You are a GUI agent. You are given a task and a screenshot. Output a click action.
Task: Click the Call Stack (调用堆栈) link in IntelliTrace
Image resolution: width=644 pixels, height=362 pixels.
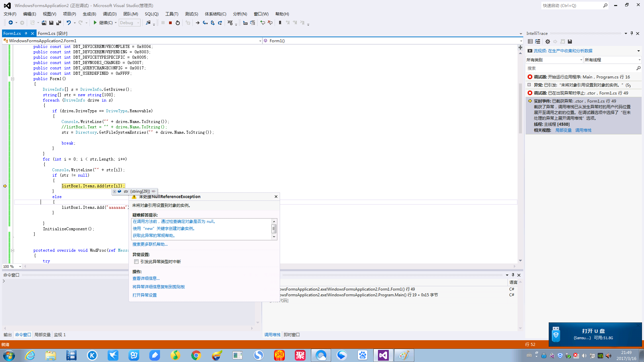pos(583,130)
